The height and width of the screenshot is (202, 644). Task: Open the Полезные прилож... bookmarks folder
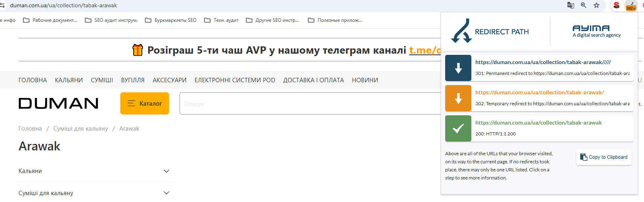tap(335, 20)
